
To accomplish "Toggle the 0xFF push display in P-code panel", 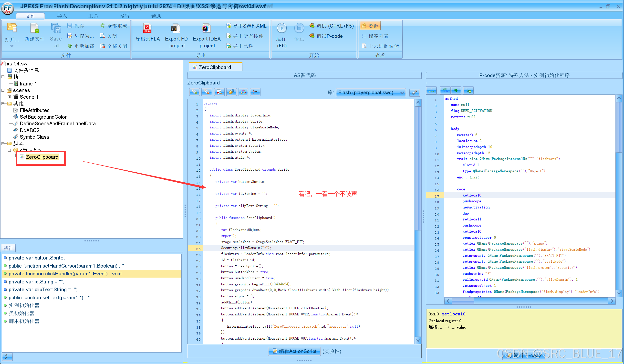I will 445,90.
